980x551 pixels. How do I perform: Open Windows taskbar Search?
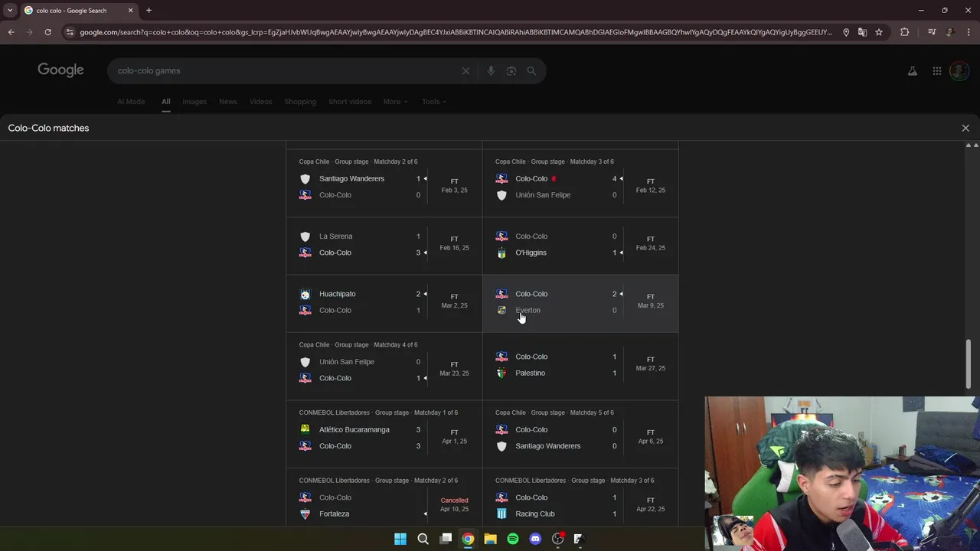pos(423,539)
